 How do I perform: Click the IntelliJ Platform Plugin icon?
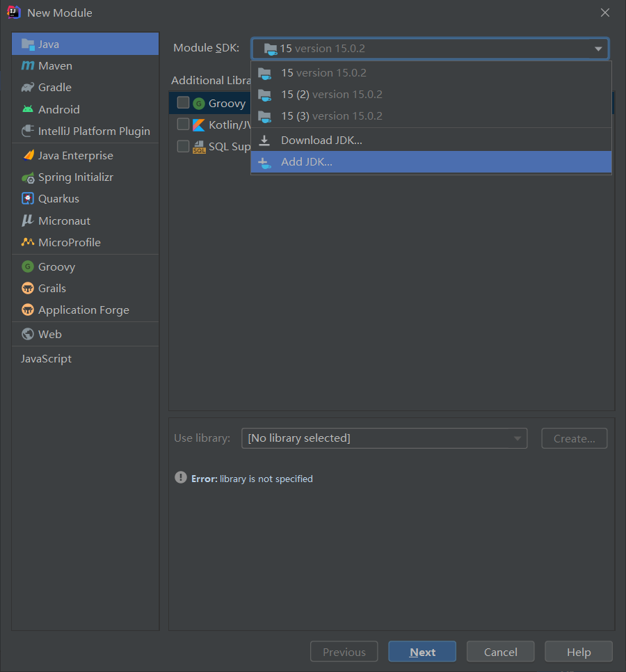pos(28,131)
